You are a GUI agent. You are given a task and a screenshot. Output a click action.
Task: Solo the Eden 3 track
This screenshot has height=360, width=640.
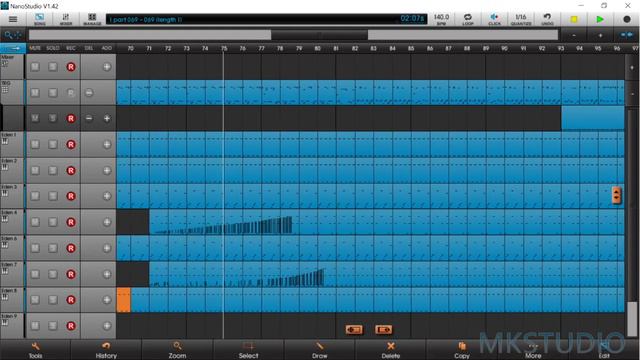(53, 196)
